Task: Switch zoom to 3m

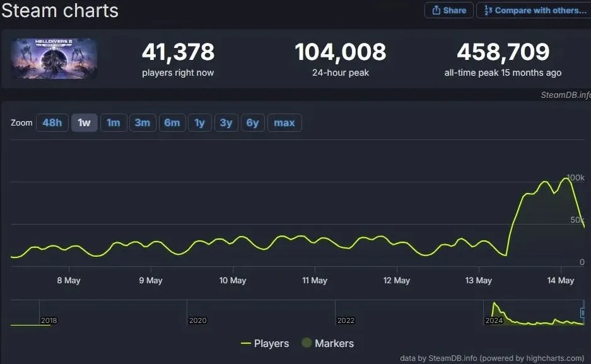Action: point(143,123)
